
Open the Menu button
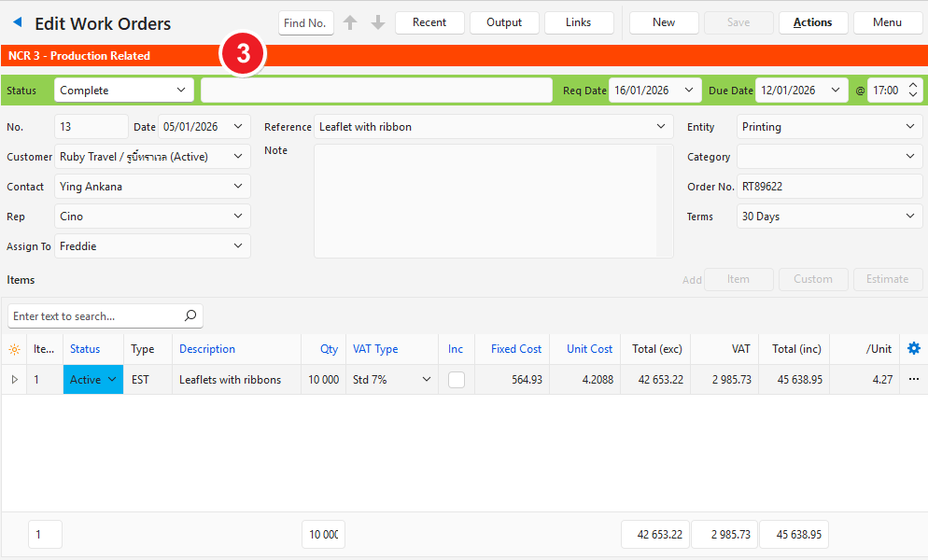coord(887,22)
